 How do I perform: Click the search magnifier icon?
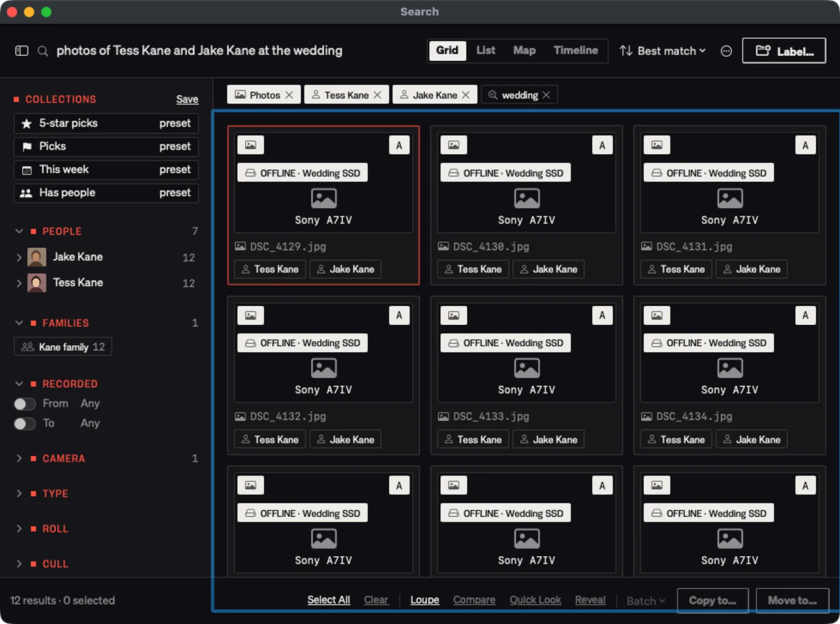pos(43,51)
